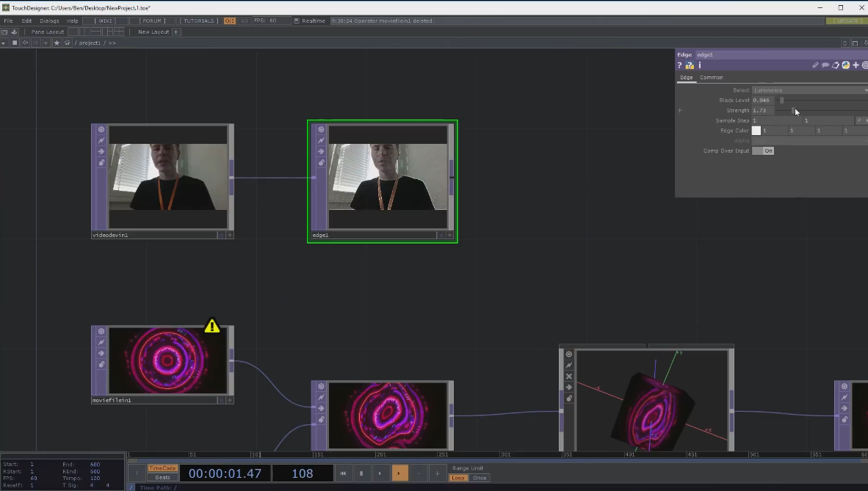Click the Black Level value field 0.046
Screen dimensions: 868x491
[763, 101]
